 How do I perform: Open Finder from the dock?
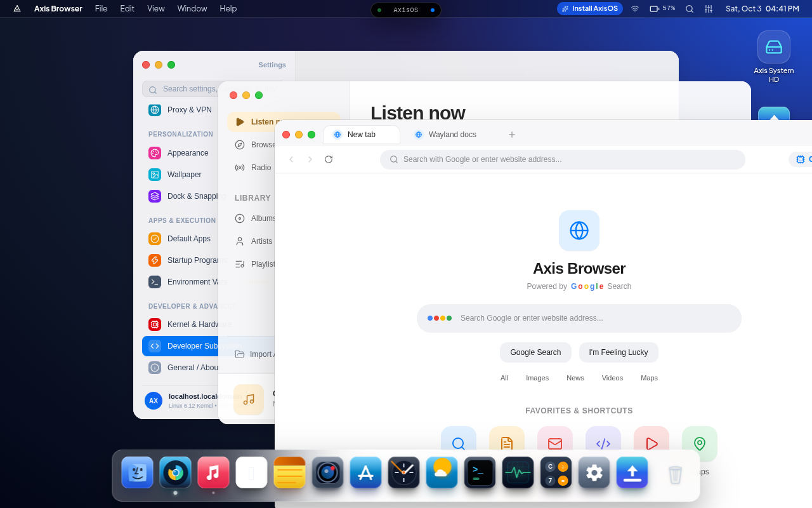[x=138, y=472]
